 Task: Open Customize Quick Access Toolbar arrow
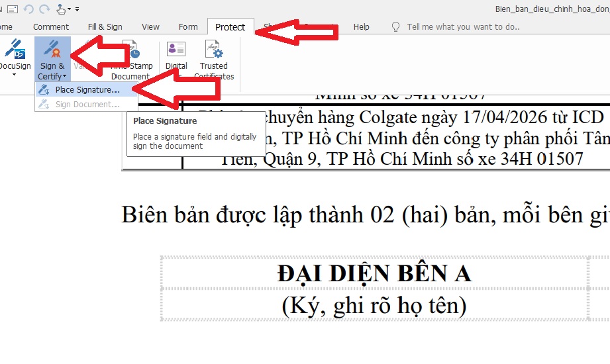point(77,9)
